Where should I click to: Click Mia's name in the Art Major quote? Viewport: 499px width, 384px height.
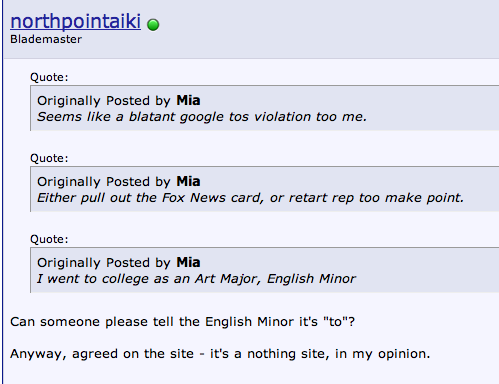pos(188,262)
